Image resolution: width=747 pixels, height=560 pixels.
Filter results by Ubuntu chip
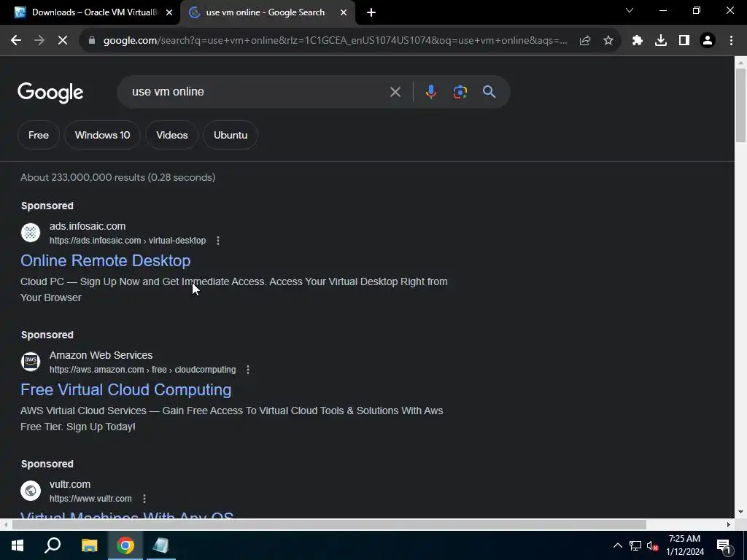231,135
